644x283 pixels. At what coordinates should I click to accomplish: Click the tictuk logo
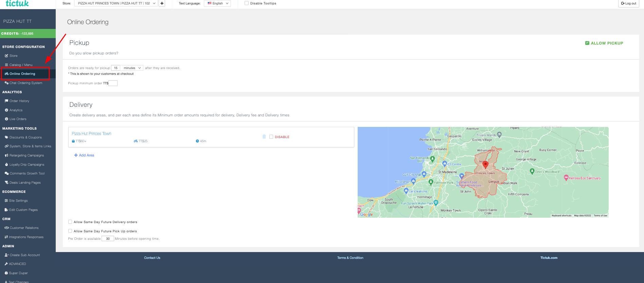pyautogui.click(x=17, y=3)
